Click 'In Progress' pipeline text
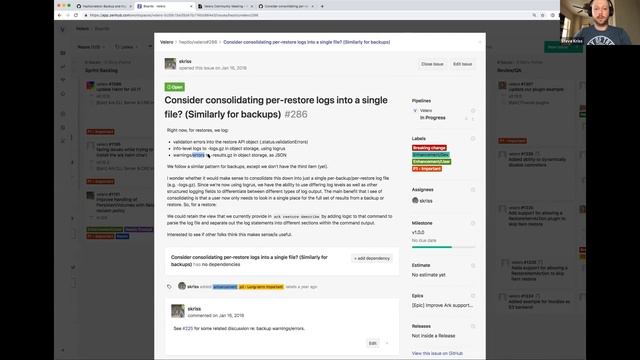The height and width of the screenshot is (360, 640). coord(433,118)
